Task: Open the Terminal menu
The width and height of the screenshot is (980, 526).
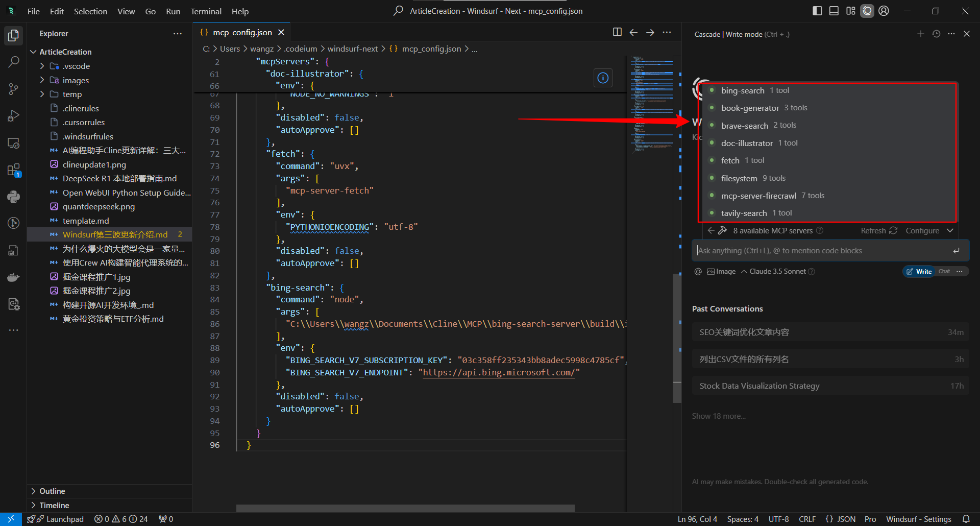Action: coord(206,11)
